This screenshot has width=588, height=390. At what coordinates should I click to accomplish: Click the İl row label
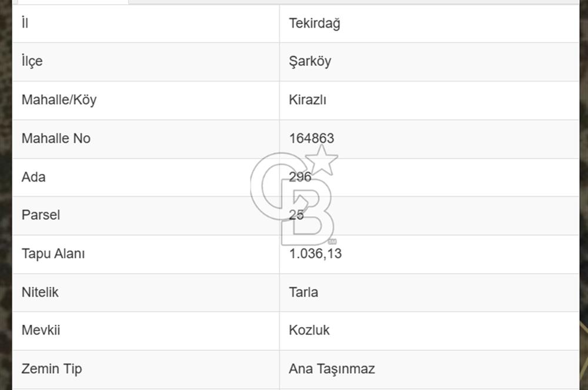click(x=25, y=23)
